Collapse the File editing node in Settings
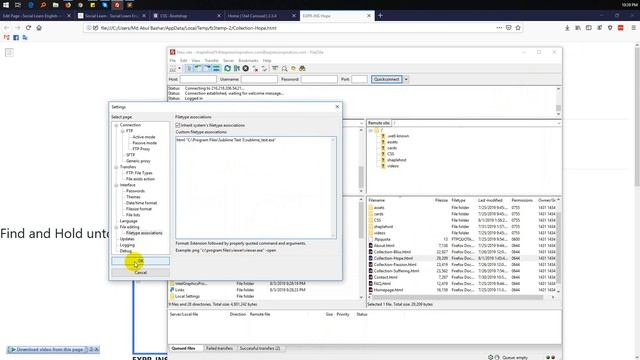The height and width of the screenshot is (360, 640). [x=116, y=227]
